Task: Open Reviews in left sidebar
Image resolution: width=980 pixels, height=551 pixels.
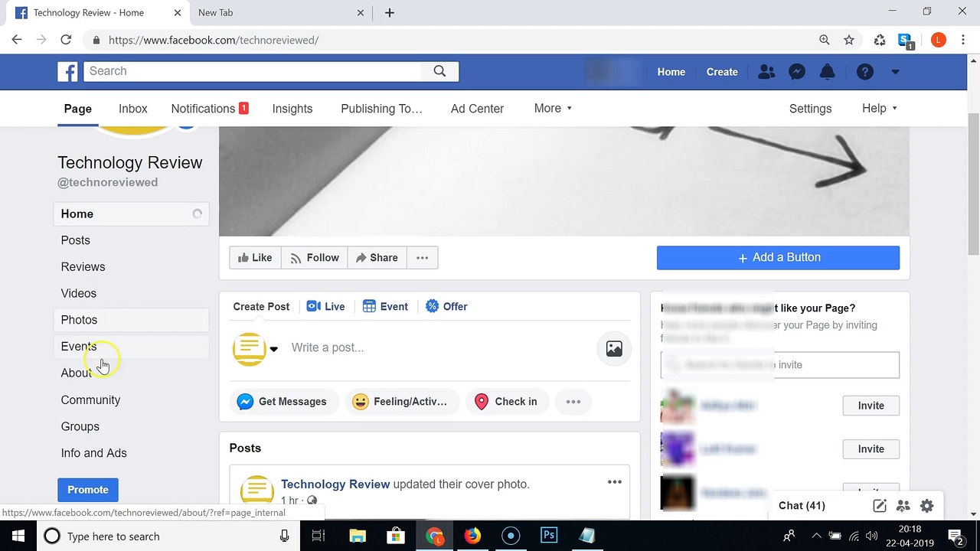Action: (x=131, y=267)
